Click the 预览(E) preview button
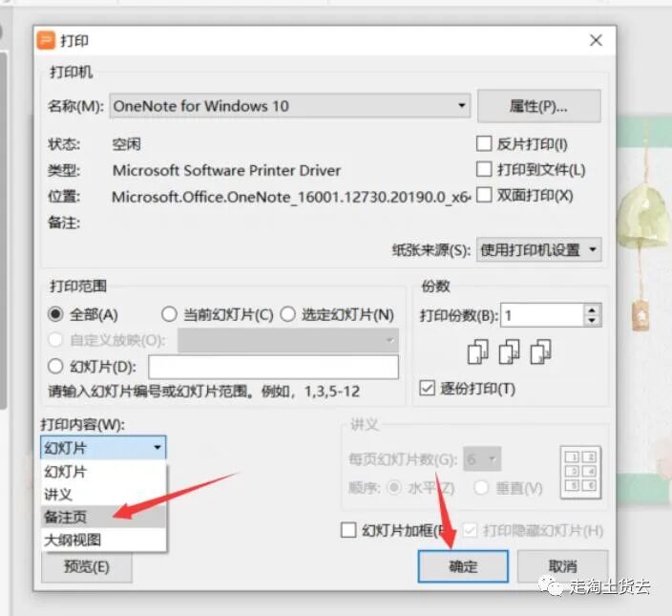The height and width of the screenshot is (616, 672). tap(87, 566)
